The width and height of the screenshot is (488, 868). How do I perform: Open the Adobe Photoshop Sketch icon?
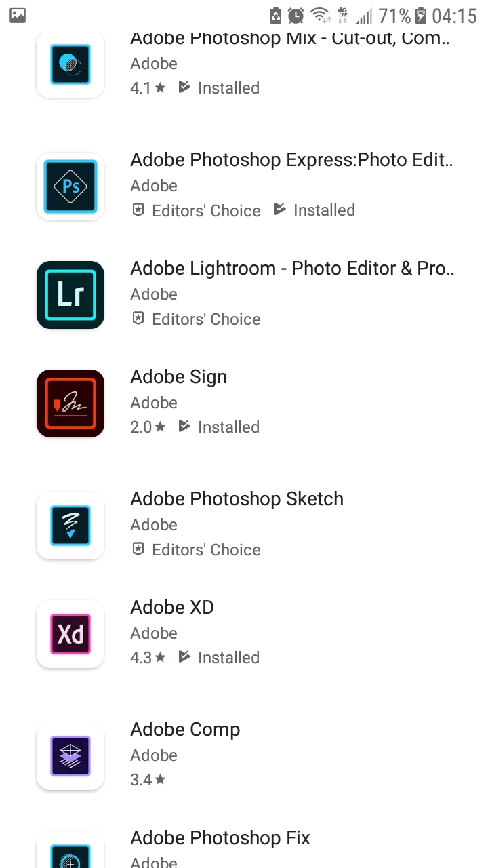coord(70,526)
